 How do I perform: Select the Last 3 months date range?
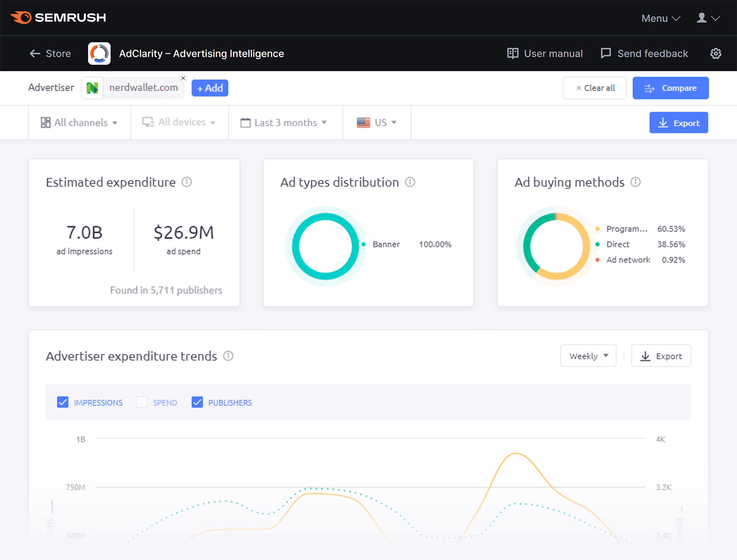coord(284,122)
